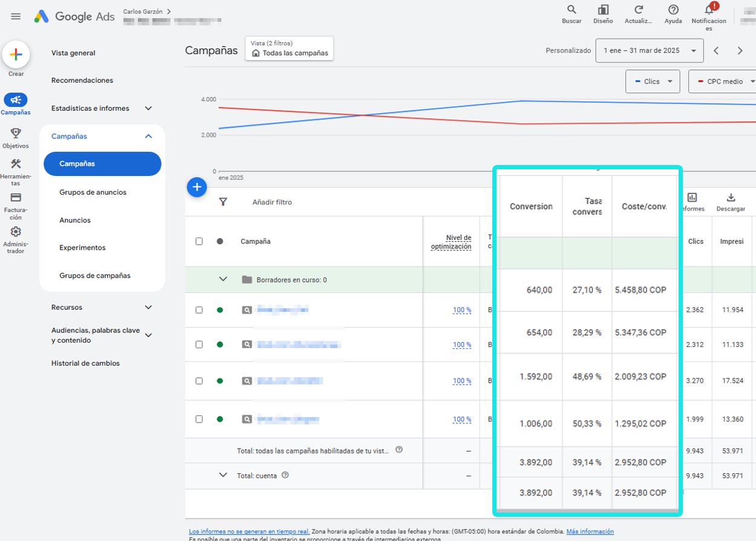Image resolution: width=756 pixels, height=541 pixels.
Task: Click the red Crear plus icon
Action: (16, 54)
